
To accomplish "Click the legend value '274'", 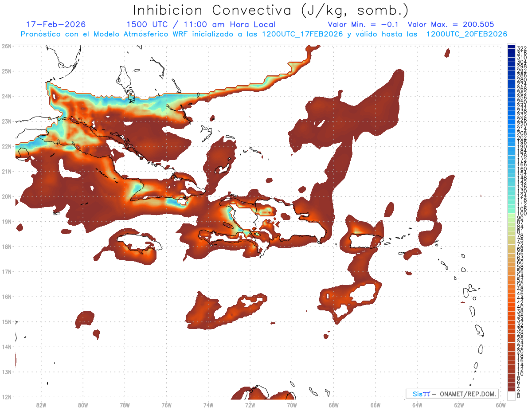I will (x=522, y=84).
